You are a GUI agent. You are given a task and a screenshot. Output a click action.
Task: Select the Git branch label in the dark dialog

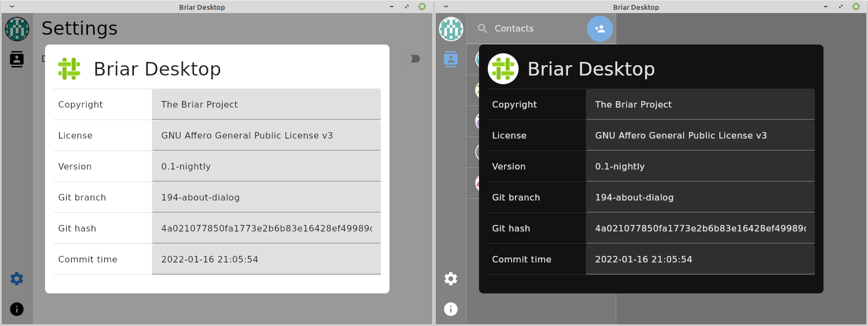pyautogui.click(x=516, y=197)
